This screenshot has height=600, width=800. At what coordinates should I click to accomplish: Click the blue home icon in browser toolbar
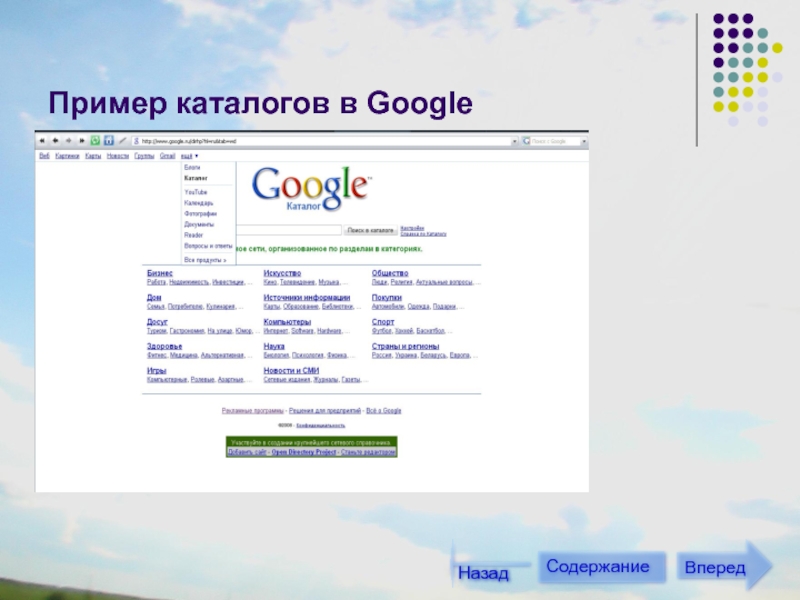[x=108, y=141]
